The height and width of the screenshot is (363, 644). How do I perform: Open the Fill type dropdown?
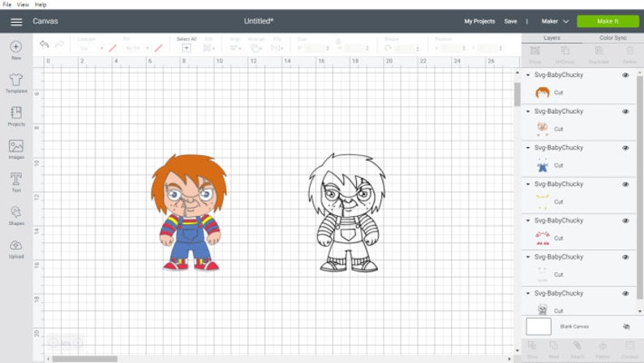[137, 48]
